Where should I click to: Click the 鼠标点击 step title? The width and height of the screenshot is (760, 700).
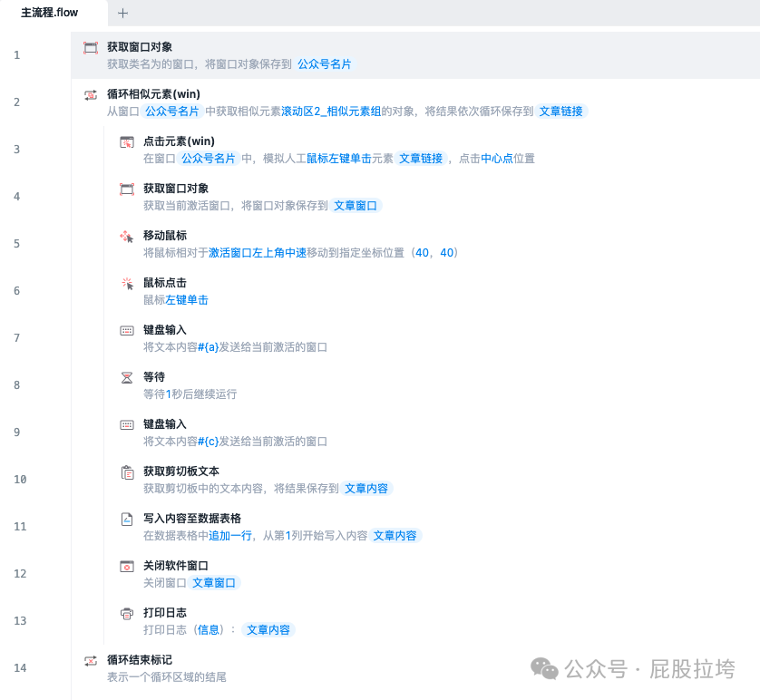point(165,282)
